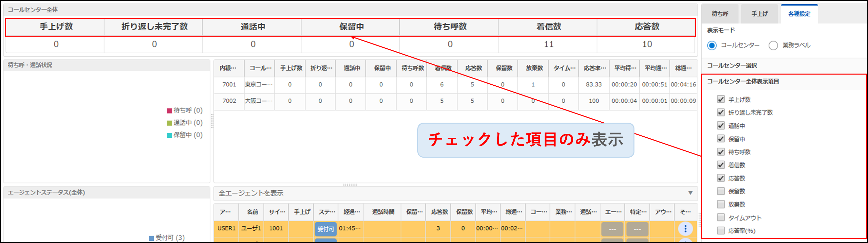Enable the 保留数 checkbox
Image resolution: width=868 pixels, height=243 pixels.
720,191
